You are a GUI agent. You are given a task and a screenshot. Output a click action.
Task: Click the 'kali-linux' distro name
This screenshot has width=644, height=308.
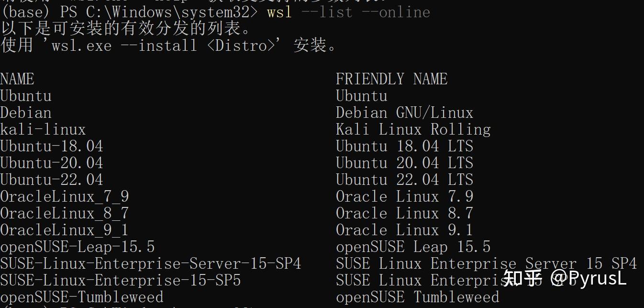tap(43, 129)
